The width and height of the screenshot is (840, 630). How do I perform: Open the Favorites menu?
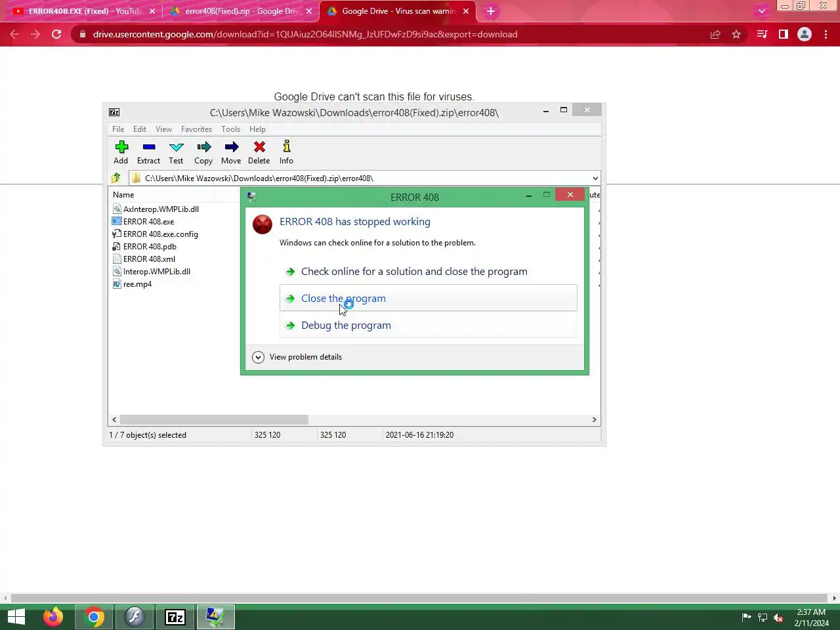(197, 129)
